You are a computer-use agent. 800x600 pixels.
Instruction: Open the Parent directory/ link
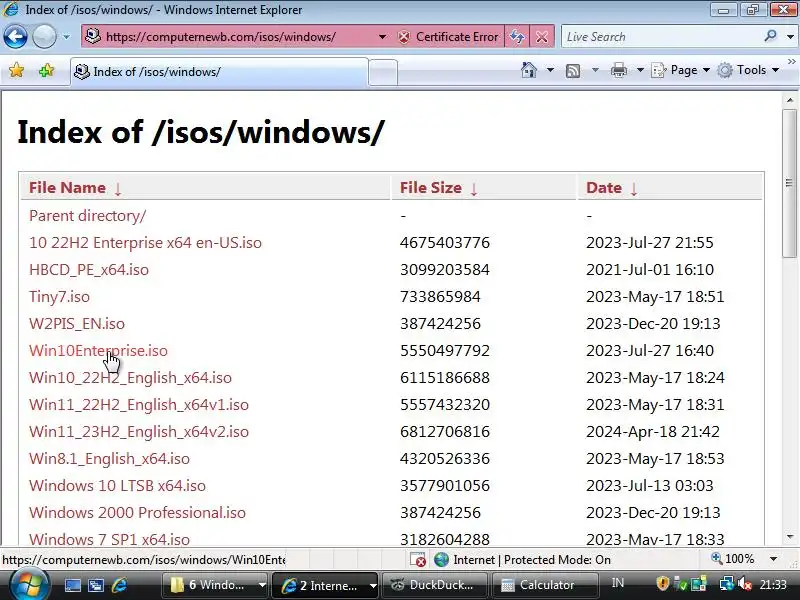pos(87,216)
